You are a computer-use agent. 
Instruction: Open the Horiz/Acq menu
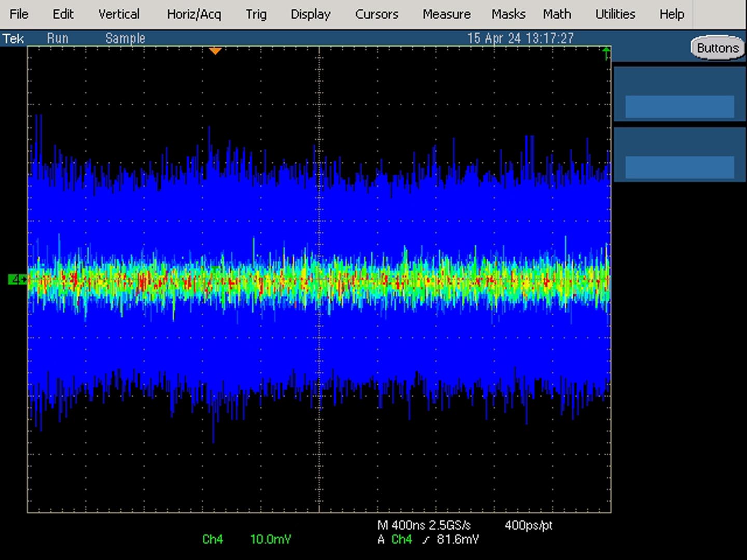point(194,14)
